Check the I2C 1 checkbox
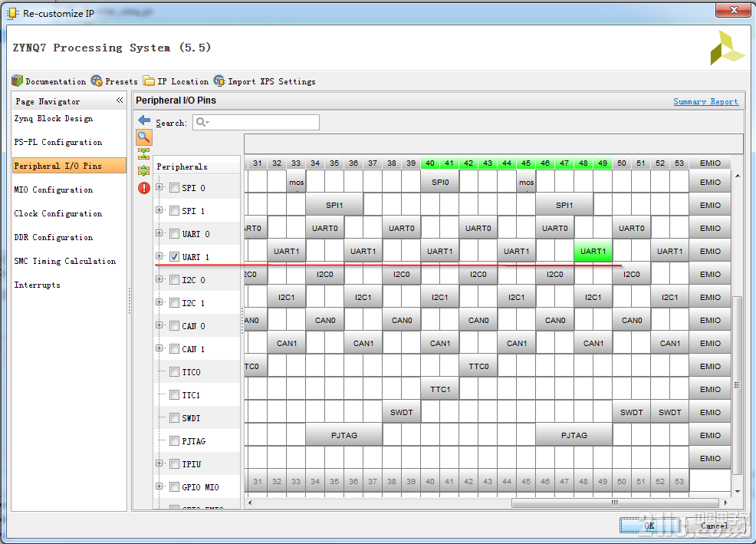Image resolution: width=756 pixels, height=544 pixels. tap(175, 303)
